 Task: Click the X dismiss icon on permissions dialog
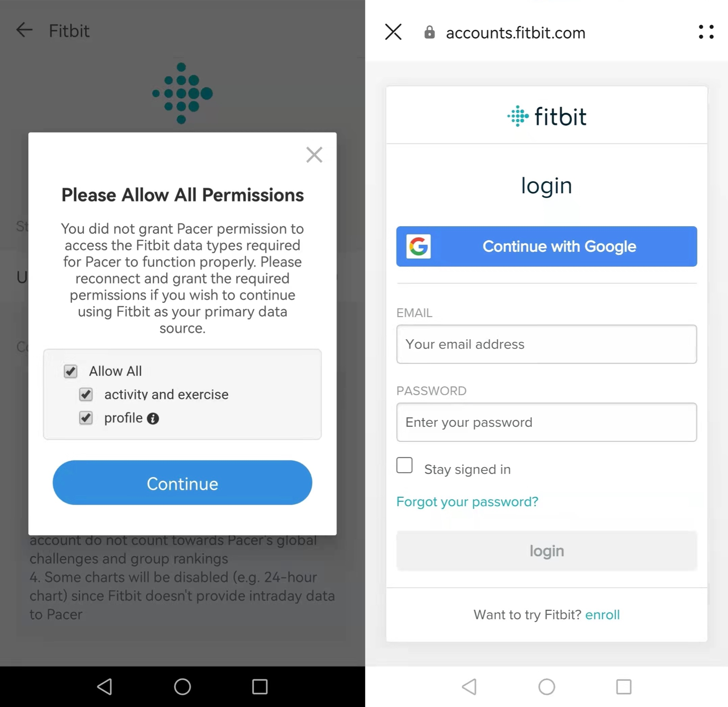coord(314,154)
